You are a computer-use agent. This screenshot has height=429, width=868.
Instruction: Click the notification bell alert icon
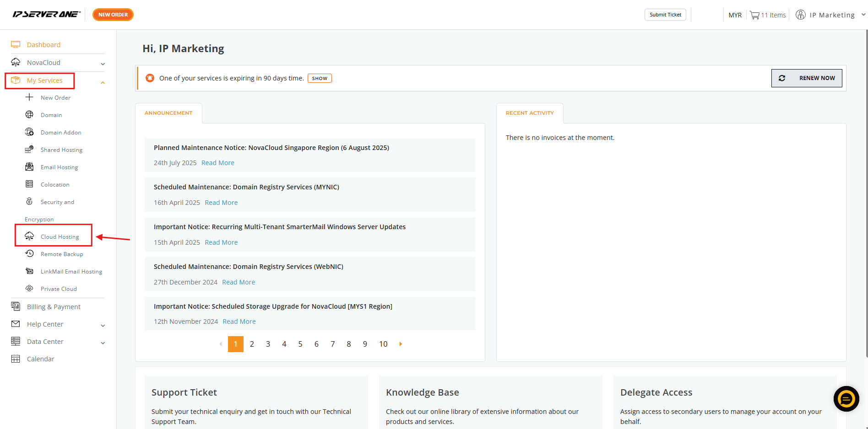150,78
